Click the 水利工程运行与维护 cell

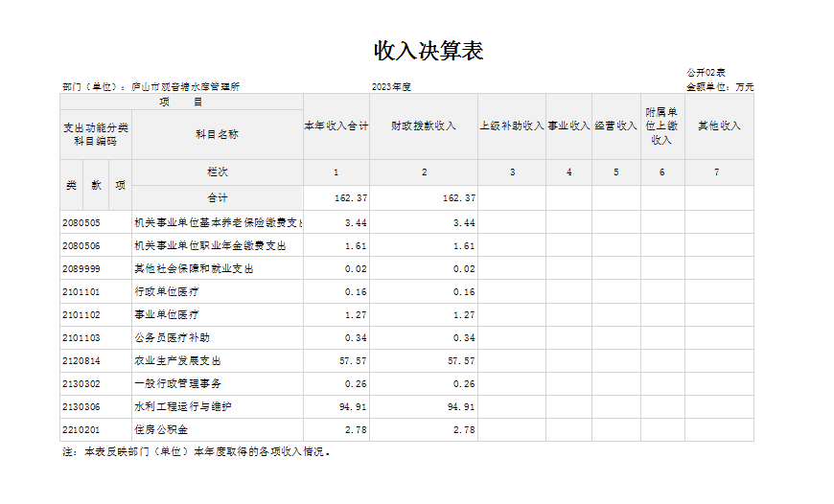click(x=183, y=407)
